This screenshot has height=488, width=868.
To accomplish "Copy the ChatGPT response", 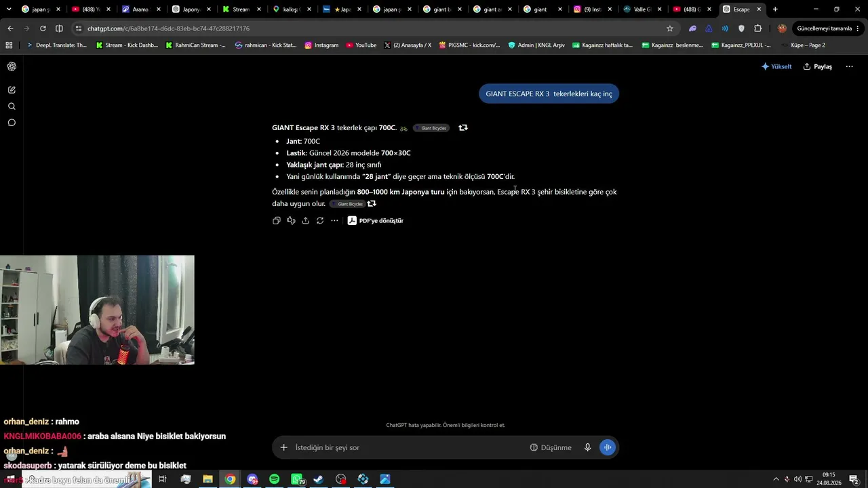I will coord(277,220).
